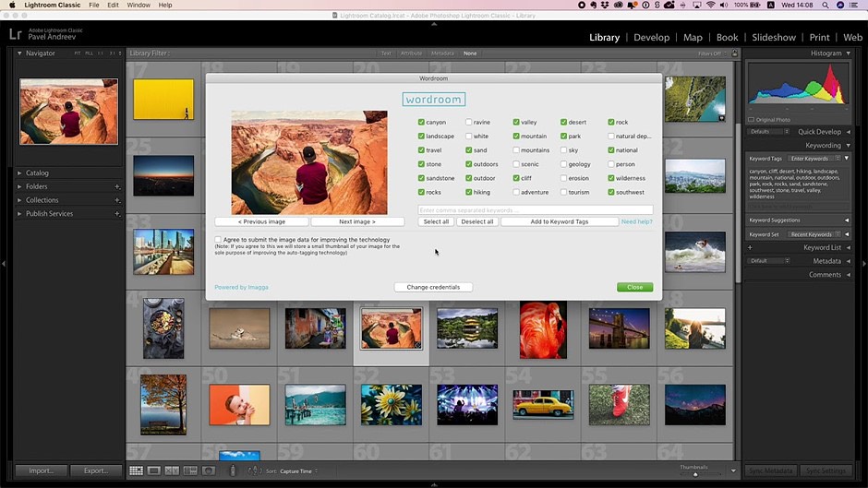
Task: Open Survey view icon in toolbar
Action: [190, 470]
